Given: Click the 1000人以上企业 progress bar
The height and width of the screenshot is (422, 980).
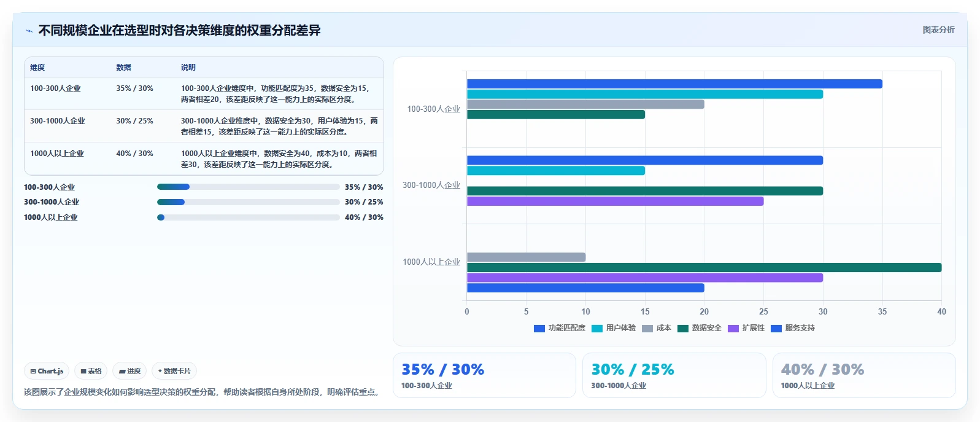Looking at the screenshot, I should [x=249, y=217].
